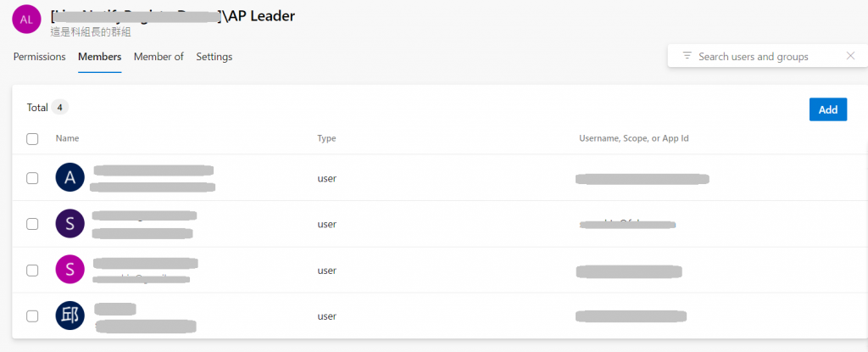Toggle the select-all checkbox in header

(x=32, y=138)
